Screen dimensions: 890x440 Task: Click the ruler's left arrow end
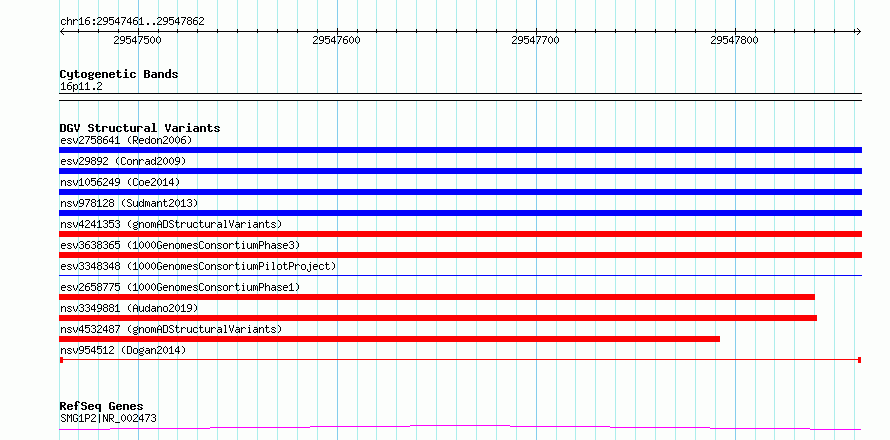pos(62,31)
